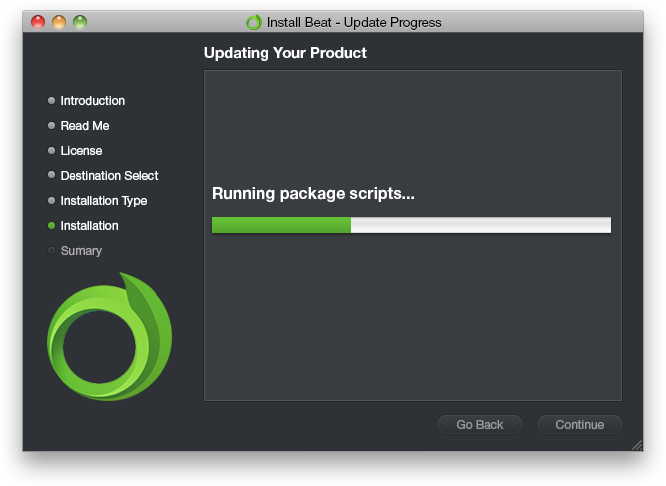Select the Destination Select step label
Screen dimensions: 666x486
click(x=109, y=176)
